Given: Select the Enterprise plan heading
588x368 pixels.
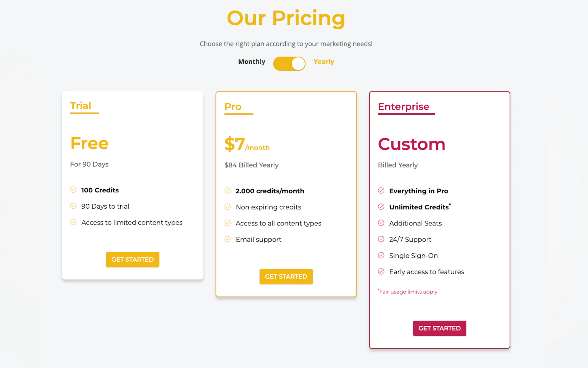Looking at the screenshot, I should click(x=403, y=107).
